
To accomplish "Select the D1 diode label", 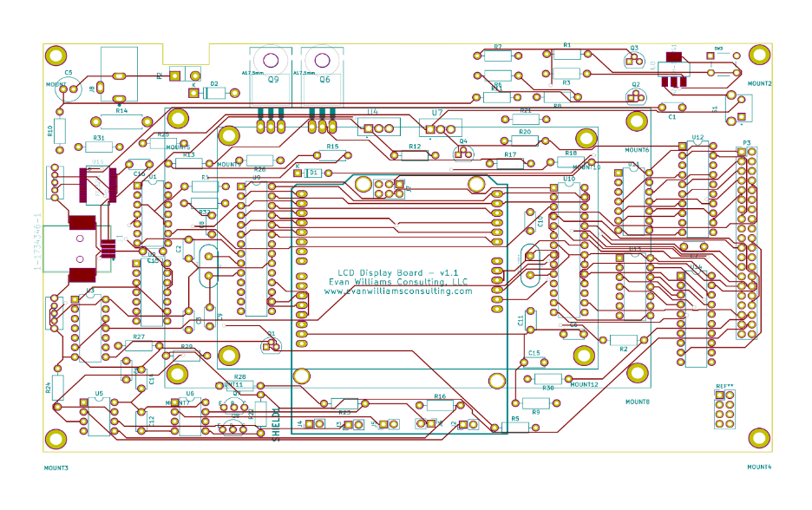I will pos(313,173).
